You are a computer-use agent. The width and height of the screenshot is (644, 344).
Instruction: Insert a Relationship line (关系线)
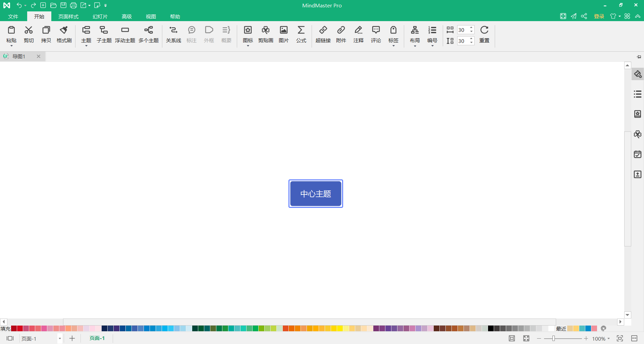173,34
